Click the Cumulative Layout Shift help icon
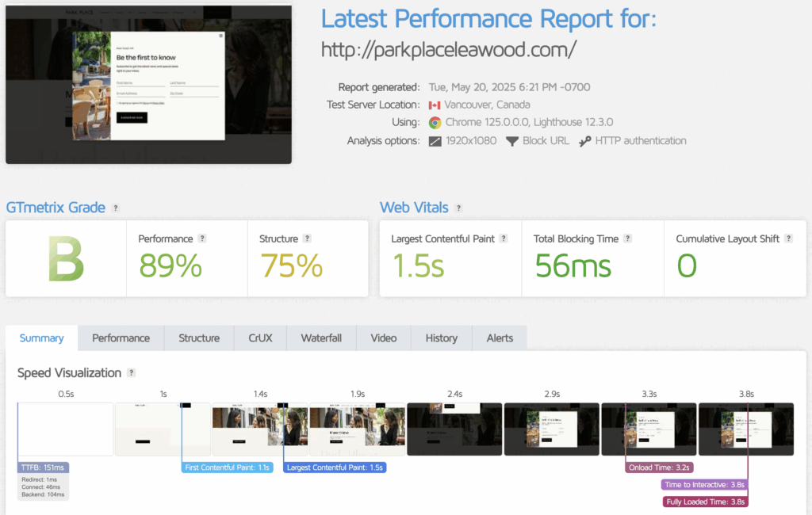This screenshot has width=812, height=515. pyautogui.click(x=788, y=238)
